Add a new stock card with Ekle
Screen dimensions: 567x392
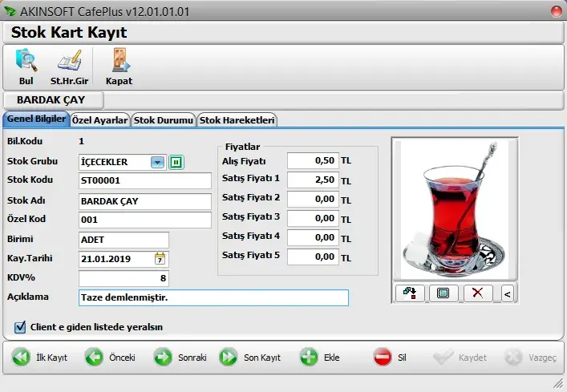click(x=320, y=358)
